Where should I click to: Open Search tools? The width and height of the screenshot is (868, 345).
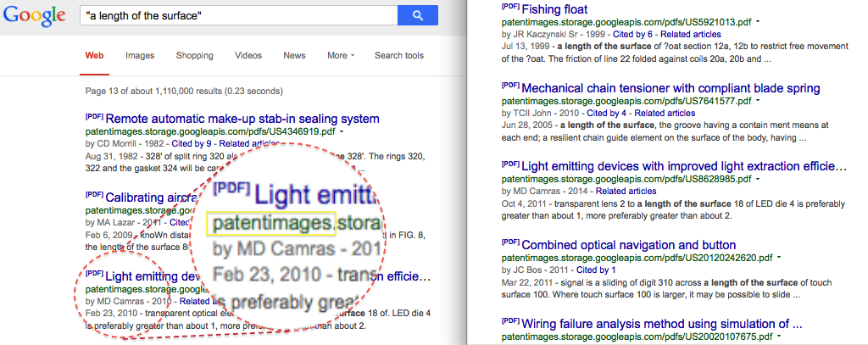[399, 55]
